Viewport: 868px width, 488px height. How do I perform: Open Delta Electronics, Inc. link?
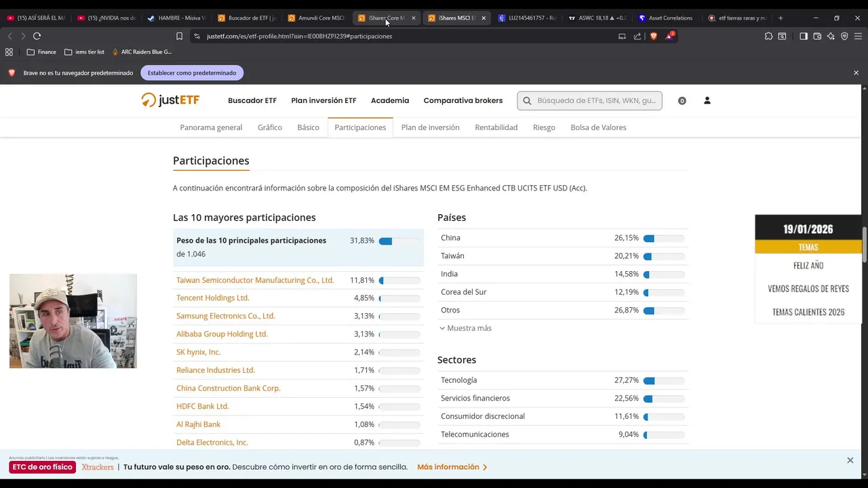coord(212,443)
